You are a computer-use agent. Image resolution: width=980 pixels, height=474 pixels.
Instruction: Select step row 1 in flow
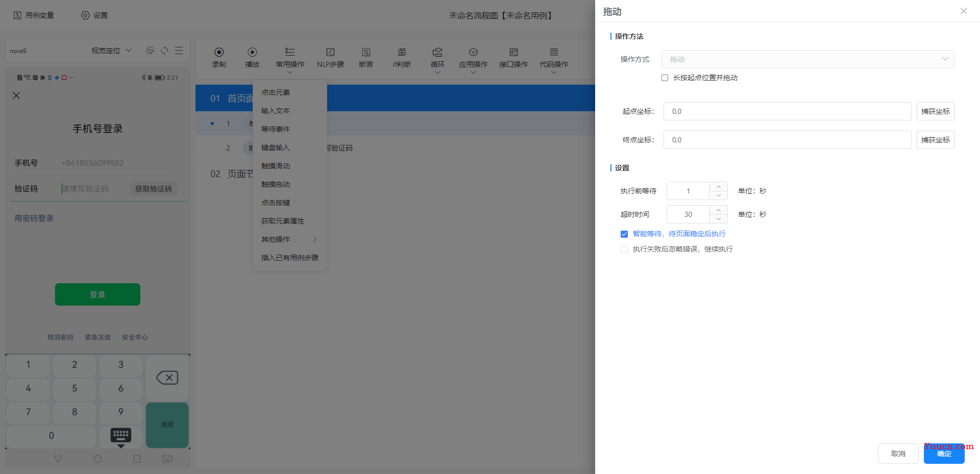tap(395, 123)
